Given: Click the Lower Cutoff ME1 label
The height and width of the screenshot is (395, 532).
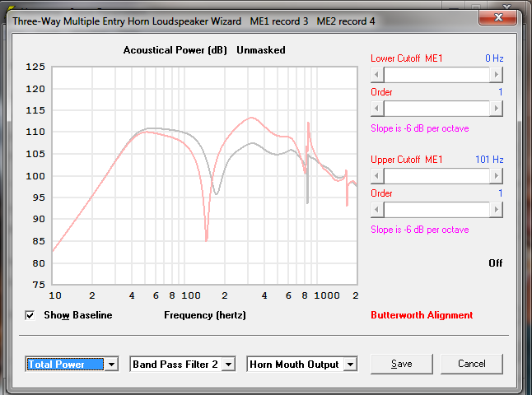Looking at the screenshot, I should pos(407,58).
